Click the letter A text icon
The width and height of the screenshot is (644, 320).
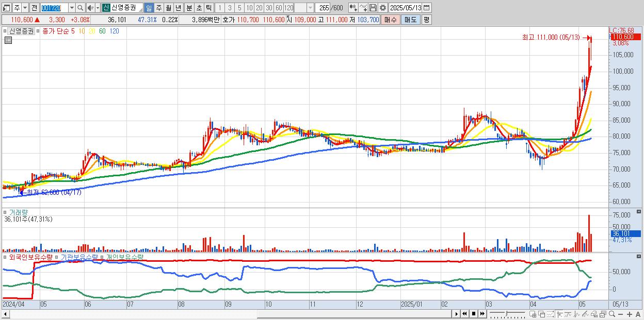click(x=638, y=314)
